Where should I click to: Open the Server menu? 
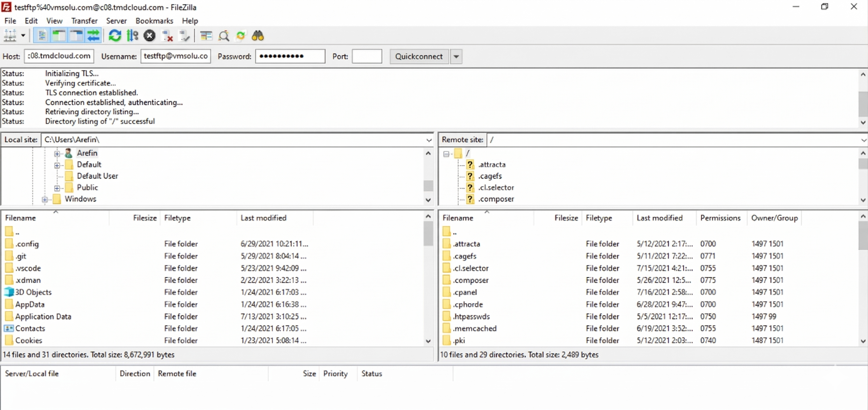pos(116,21)
